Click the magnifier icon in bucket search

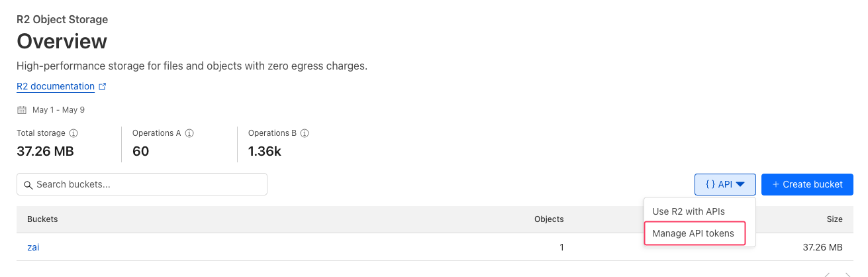pos(28,185)
